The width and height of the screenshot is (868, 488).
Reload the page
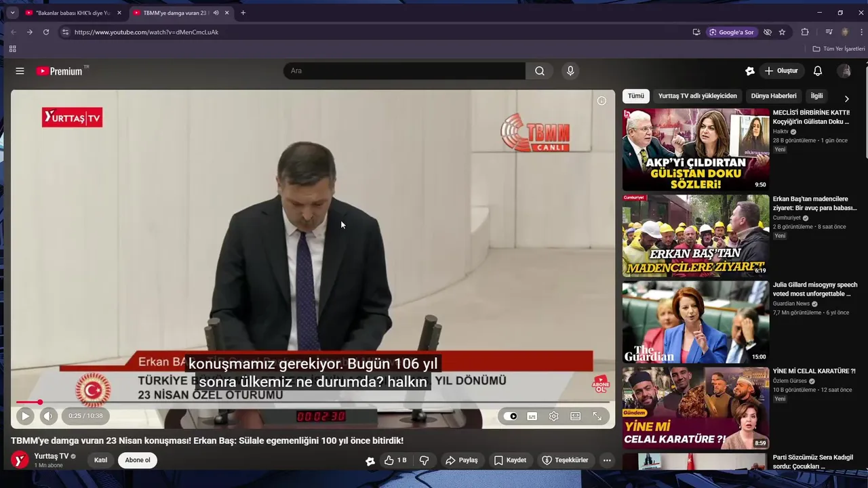pos(46,32)
